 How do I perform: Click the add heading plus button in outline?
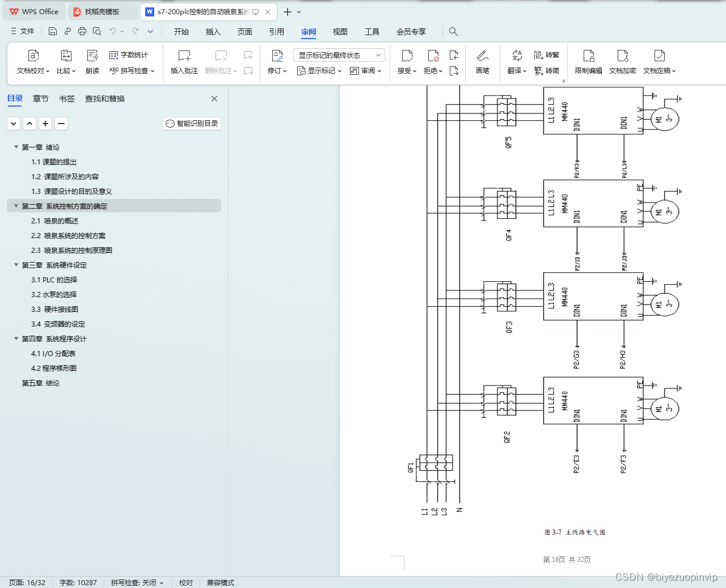[45, 123]
